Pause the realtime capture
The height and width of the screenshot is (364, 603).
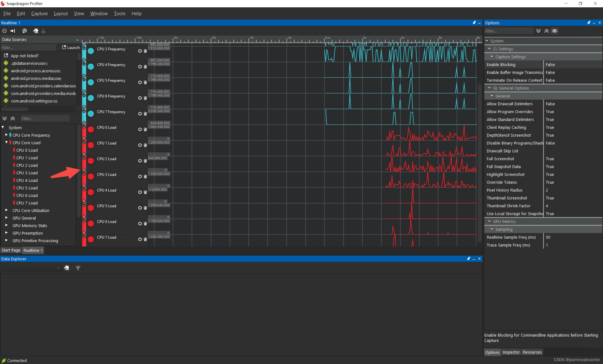[4, 31]
